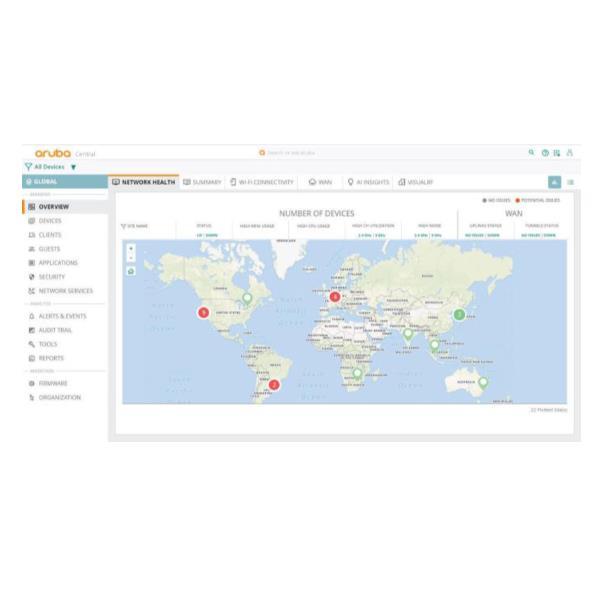Select the map view toggle button
This screenshot has width=600, height=600.
point(554,182)
